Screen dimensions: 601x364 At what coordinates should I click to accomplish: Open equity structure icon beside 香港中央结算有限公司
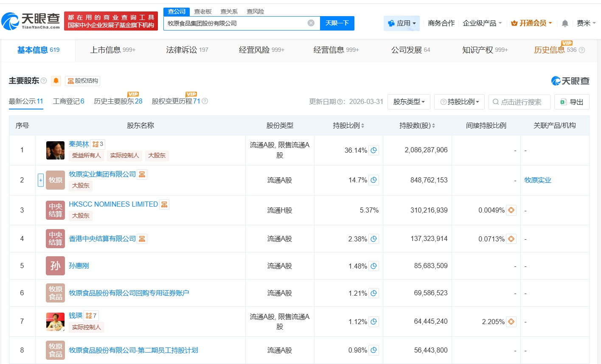[142, 239]
